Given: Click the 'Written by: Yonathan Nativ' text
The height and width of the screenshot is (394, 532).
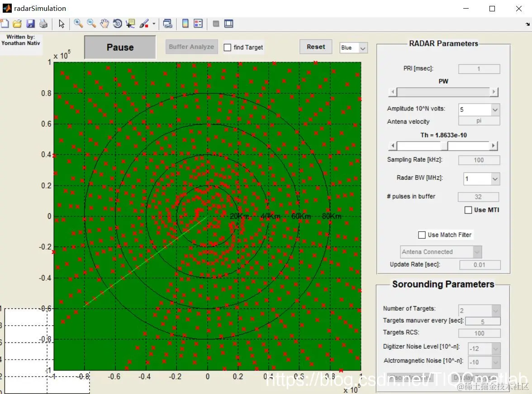Looking at the screenshot, I should click(x=21, y=40).
